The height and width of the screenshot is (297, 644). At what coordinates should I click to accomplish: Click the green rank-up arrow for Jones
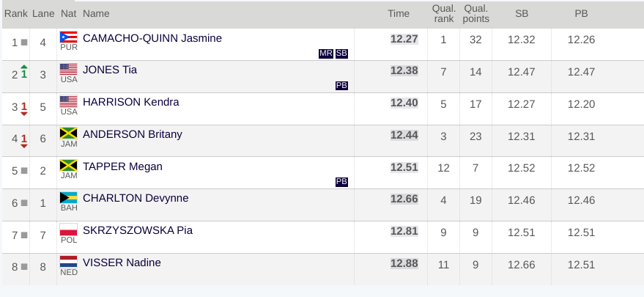point(24,72)
